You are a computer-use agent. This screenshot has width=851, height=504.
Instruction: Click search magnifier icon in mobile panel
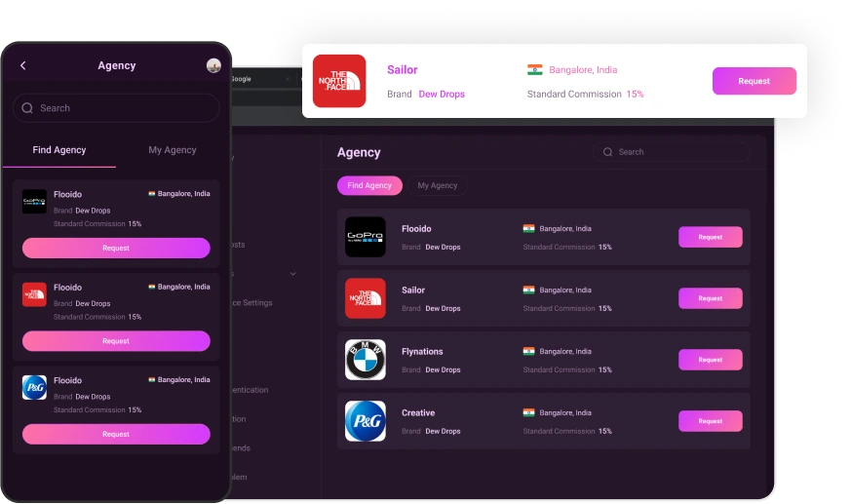[x=27, y=108]
